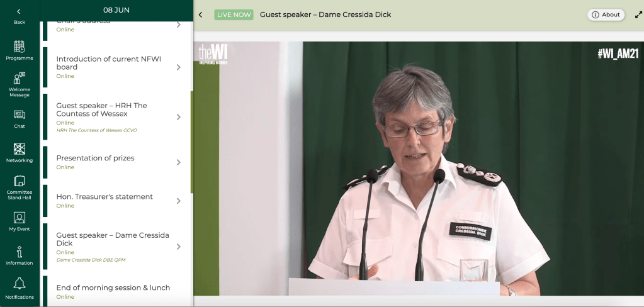Viewport: 644px width, 307px height.
Task: Click the LIVE NOW badge
Action: click(234, 14)
